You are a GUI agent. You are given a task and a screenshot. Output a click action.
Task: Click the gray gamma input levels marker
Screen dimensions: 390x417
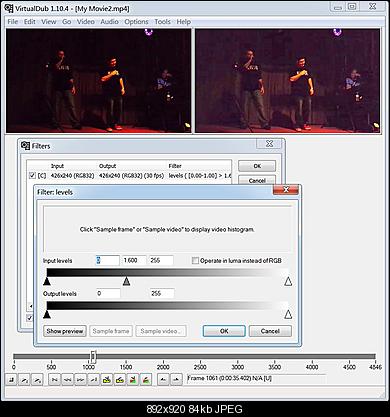126,281
